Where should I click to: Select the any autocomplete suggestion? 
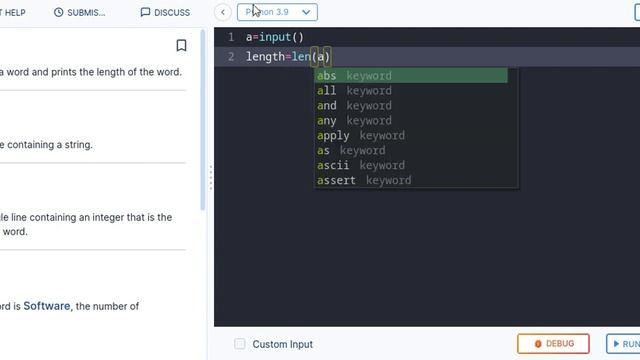tap(411, 120)
